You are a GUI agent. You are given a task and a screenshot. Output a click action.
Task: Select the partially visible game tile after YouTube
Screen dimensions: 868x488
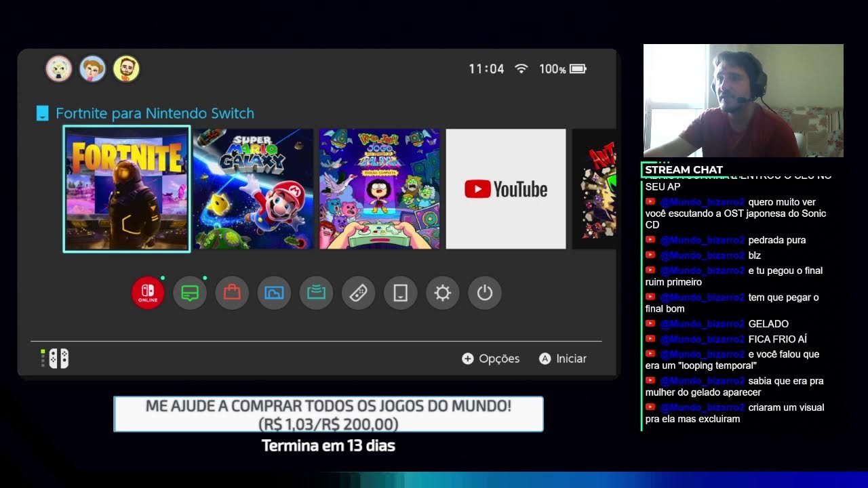tap(594, 189)
